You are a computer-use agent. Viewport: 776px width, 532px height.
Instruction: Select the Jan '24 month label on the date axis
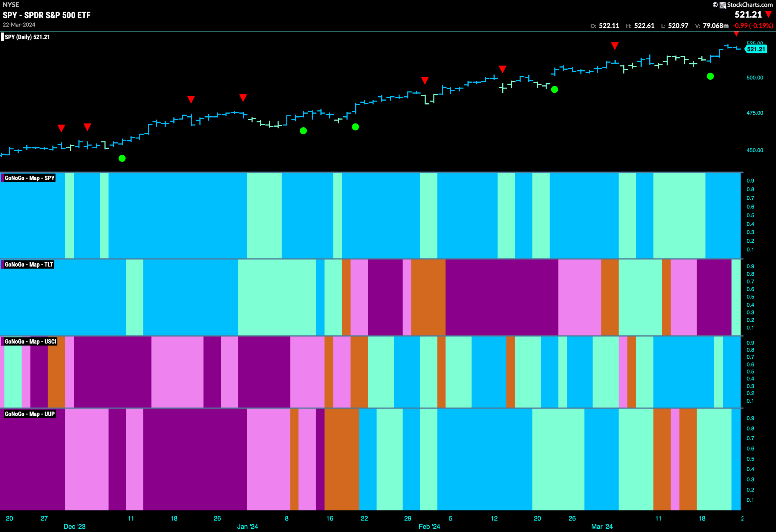247,526
